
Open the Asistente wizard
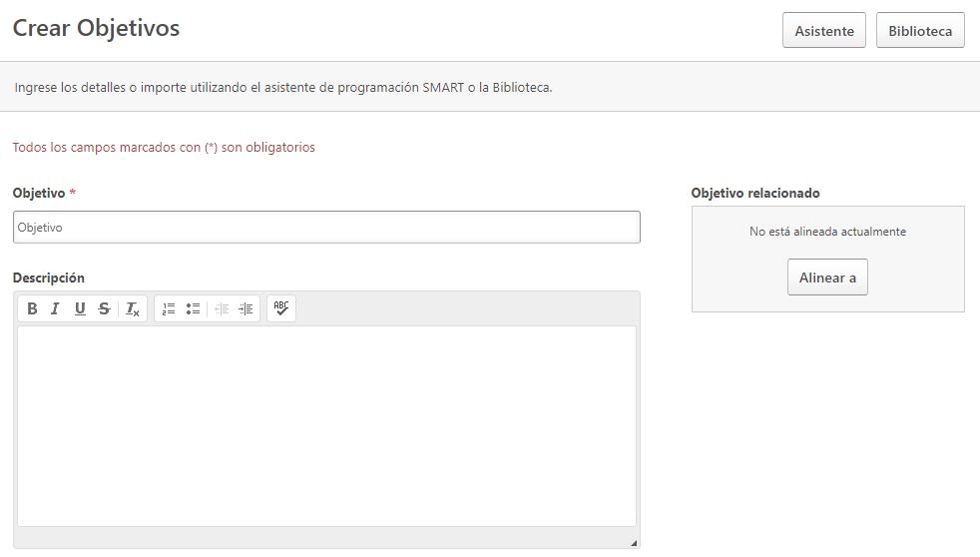(823, 31)
